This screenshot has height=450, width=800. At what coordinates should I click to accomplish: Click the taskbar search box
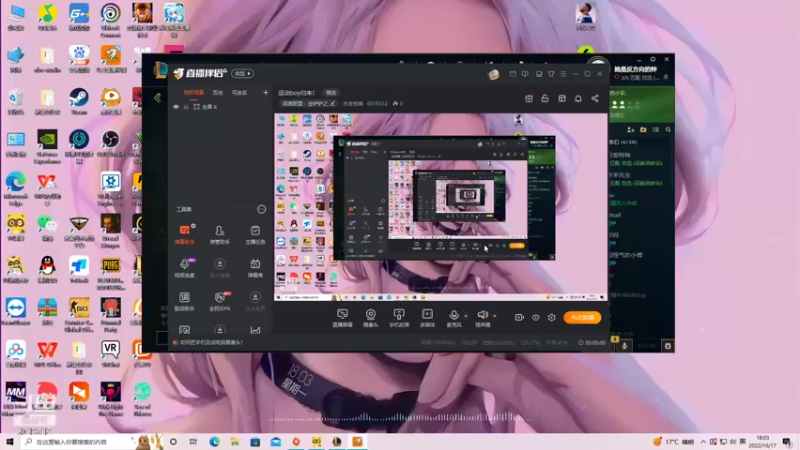[77, 442]
